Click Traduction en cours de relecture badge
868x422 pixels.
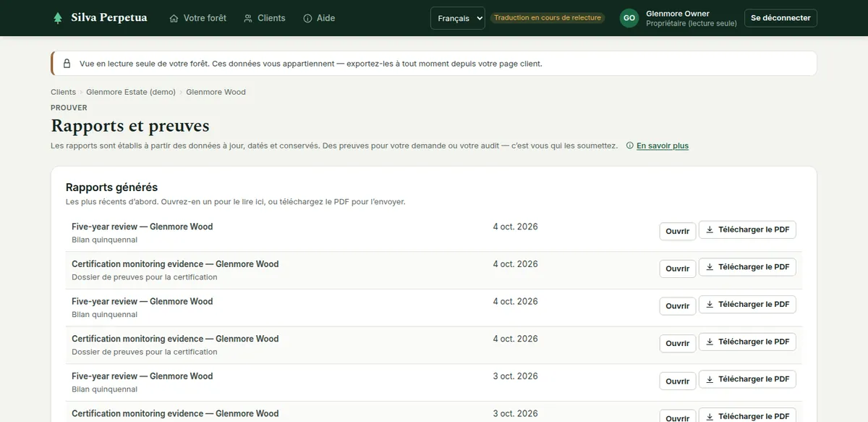[548, 18]
